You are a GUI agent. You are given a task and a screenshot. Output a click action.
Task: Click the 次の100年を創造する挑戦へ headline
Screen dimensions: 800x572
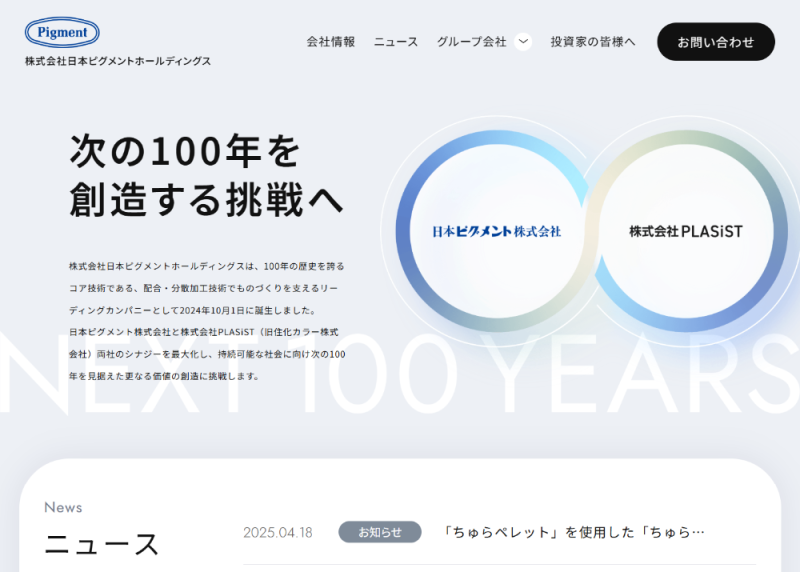pos(207,175)
